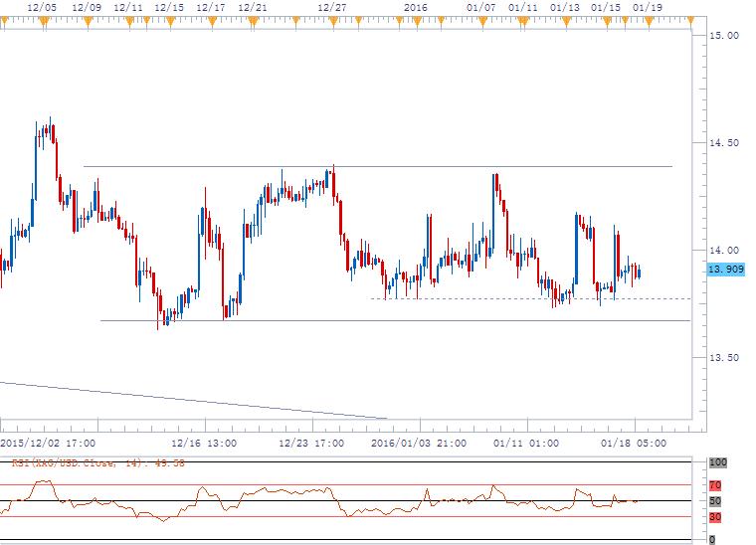Click the orange event marker under 12/05
This screenshot has height=545, width=756.
pos(44,21)
